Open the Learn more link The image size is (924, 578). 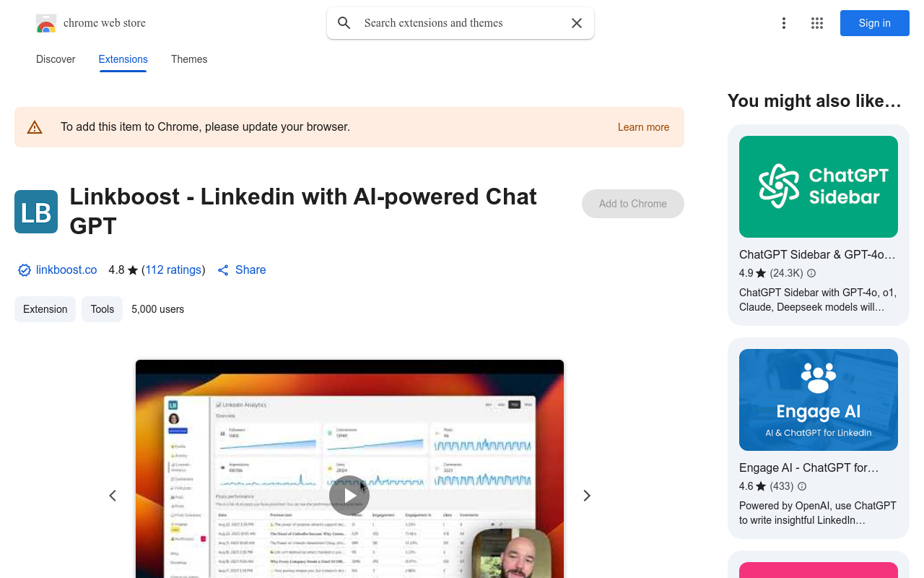[643, 127]
